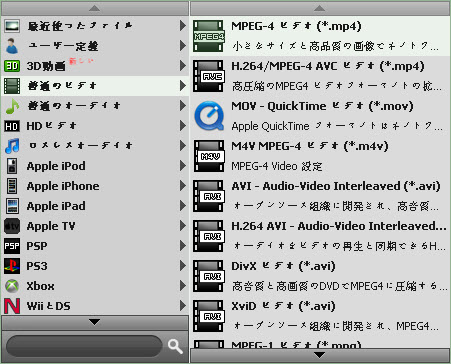Click the Apple QuickTime description line

337,126
